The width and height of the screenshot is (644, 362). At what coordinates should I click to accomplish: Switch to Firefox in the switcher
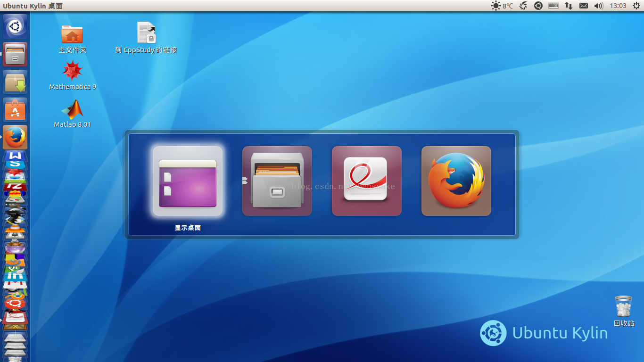[x=456, y=181]
